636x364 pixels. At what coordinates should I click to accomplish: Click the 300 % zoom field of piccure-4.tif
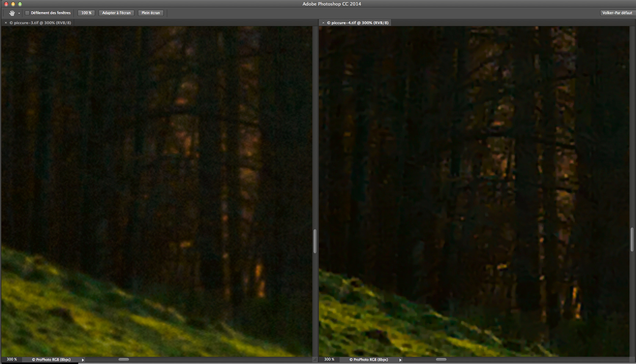point(329,360)
